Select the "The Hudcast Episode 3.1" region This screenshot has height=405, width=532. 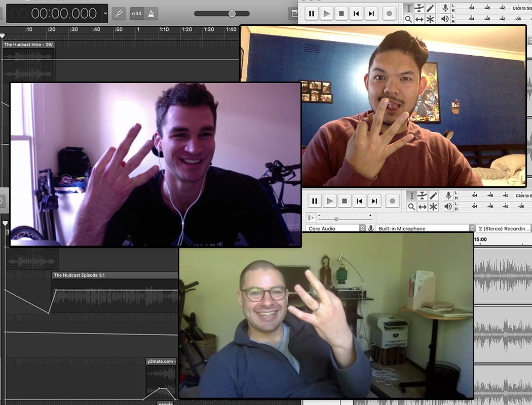(115, 293)
